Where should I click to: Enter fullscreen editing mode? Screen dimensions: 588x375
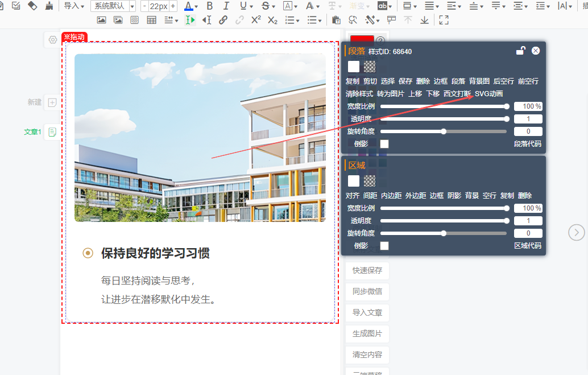[444, 20]
